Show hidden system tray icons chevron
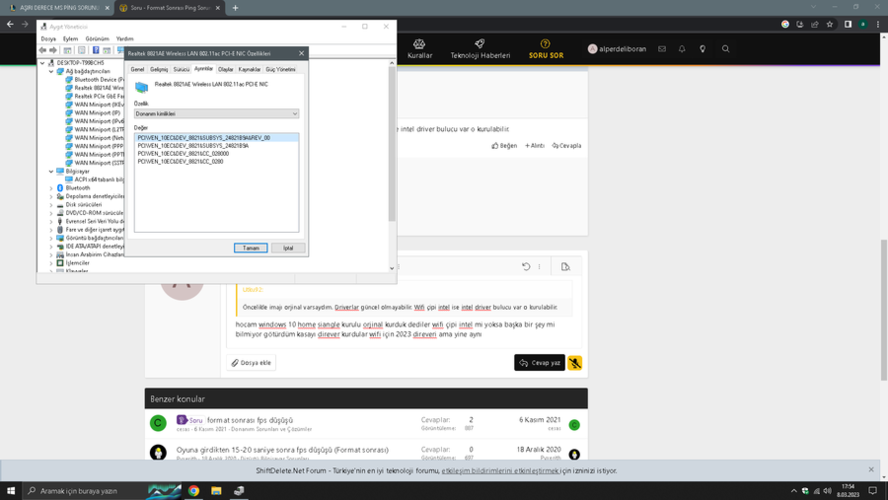The image size is (888, 500). pos(793,491)
